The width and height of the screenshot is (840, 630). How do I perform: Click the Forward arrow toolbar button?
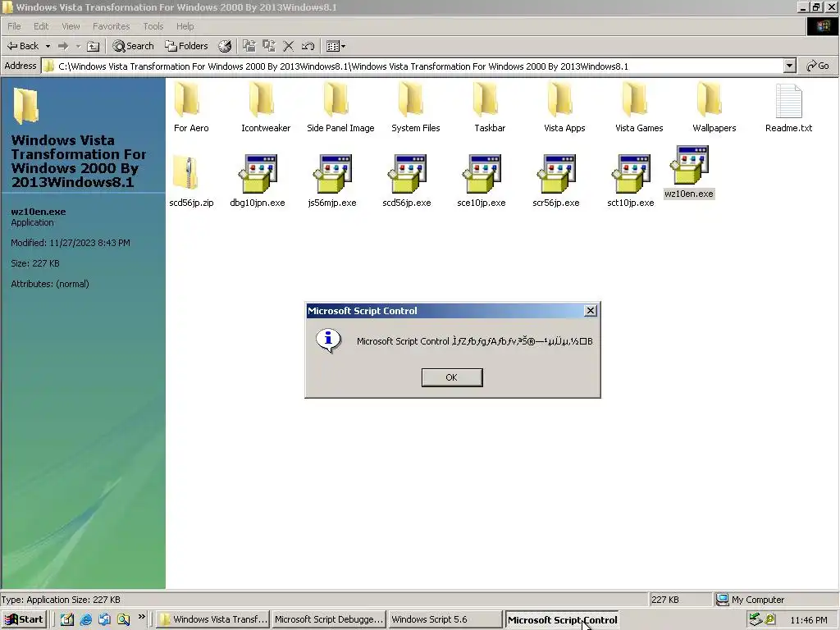pos(63,46)
